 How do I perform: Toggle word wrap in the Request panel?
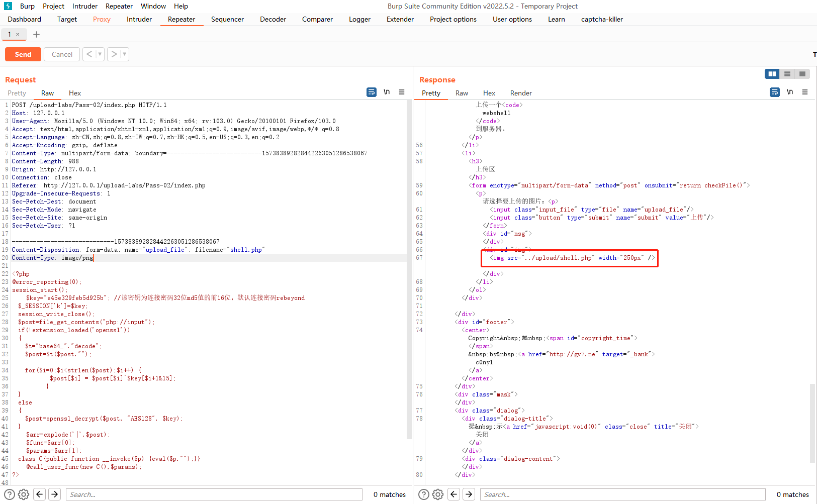pyautogui.click(x=372, y=92)
